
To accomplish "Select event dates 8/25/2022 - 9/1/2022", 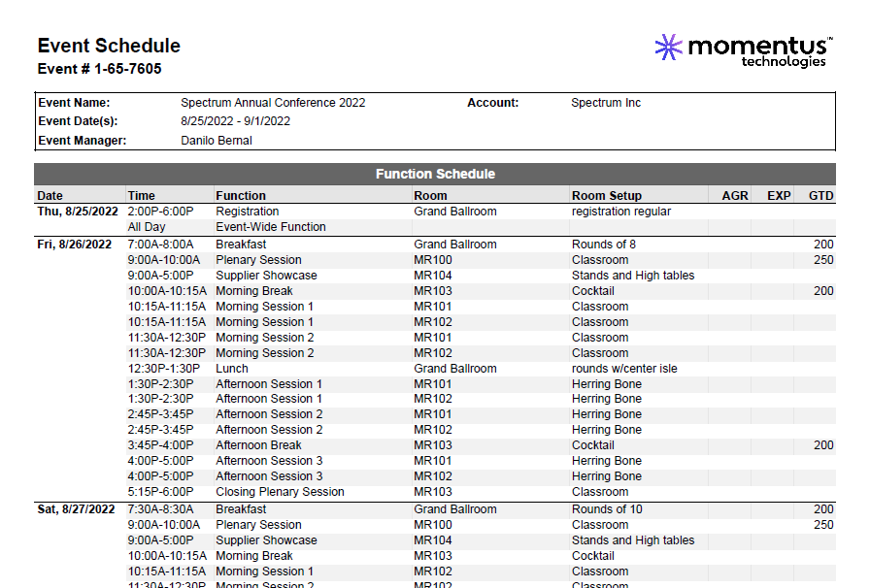I will tap(235, 121).
